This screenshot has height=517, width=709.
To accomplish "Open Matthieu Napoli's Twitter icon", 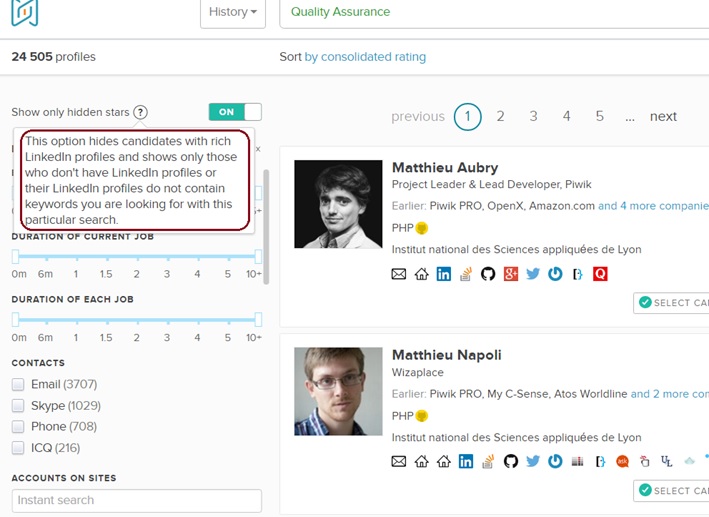I will [x=533, y=461].
